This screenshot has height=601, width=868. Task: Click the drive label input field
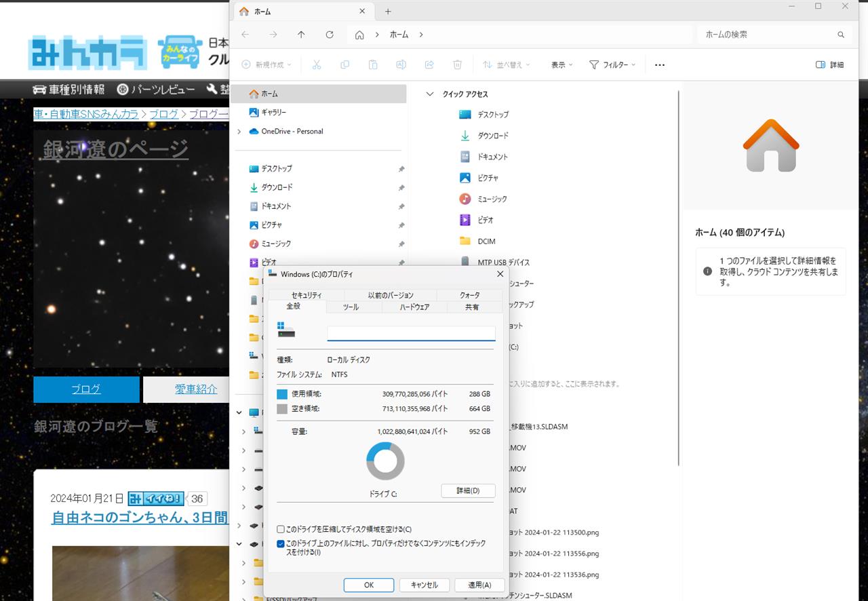[411, 333]
